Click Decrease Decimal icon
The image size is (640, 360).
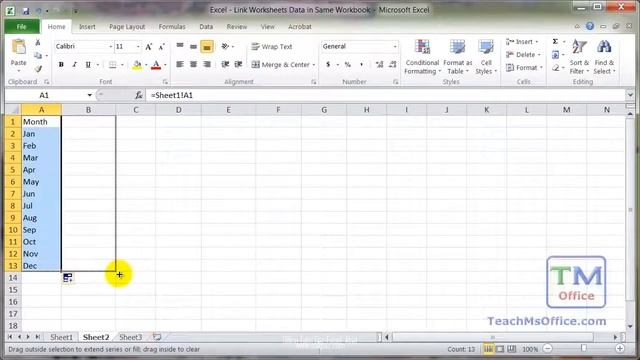393,64
